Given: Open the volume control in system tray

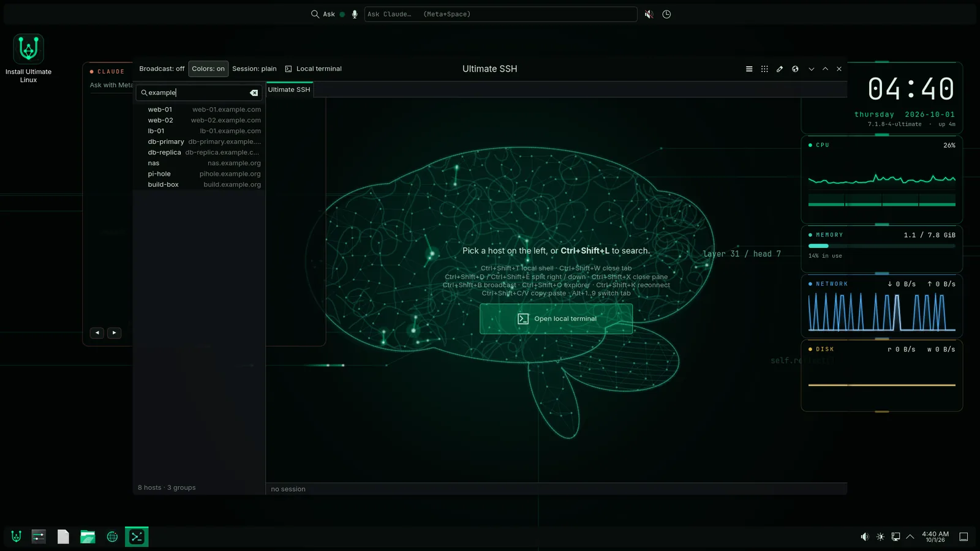Looking at the screenshot, I should pyautogui.click(x=864, y=537).
